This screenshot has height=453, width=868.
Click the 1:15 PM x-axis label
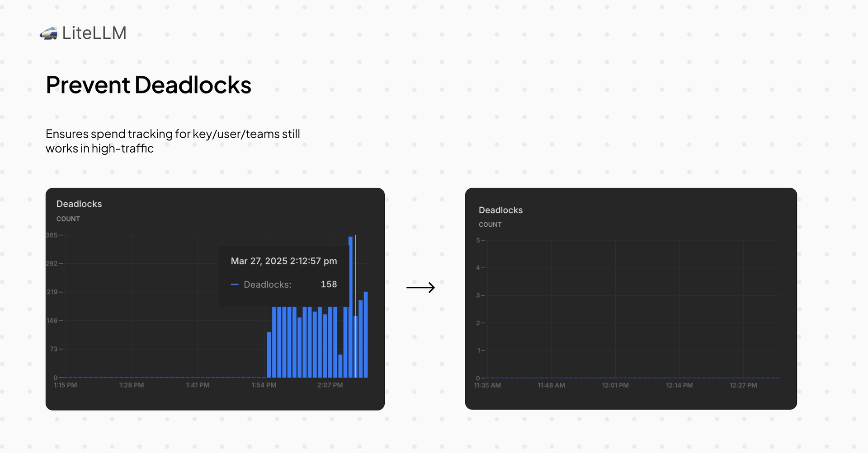(x=65, y=385)
